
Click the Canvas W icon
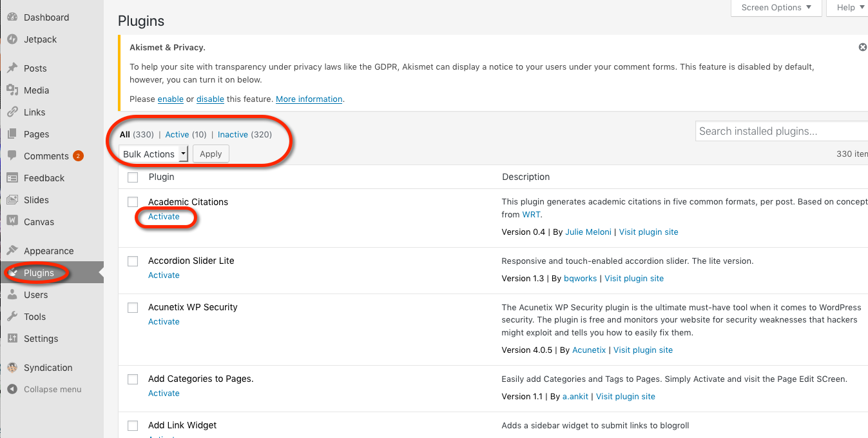(x=12, y=222)
